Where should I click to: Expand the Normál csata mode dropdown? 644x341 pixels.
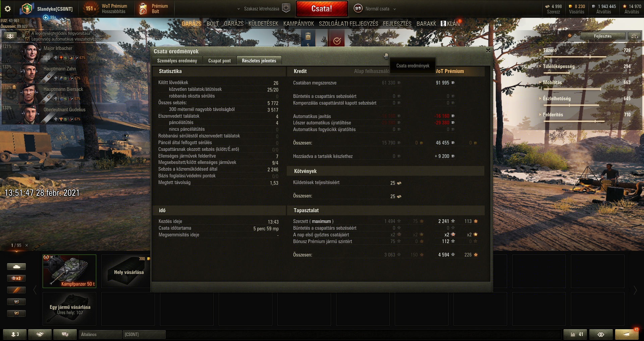pos(394,9)
